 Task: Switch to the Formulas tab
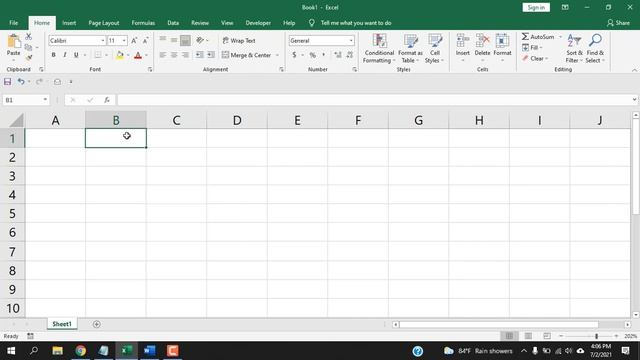[143, 23]
